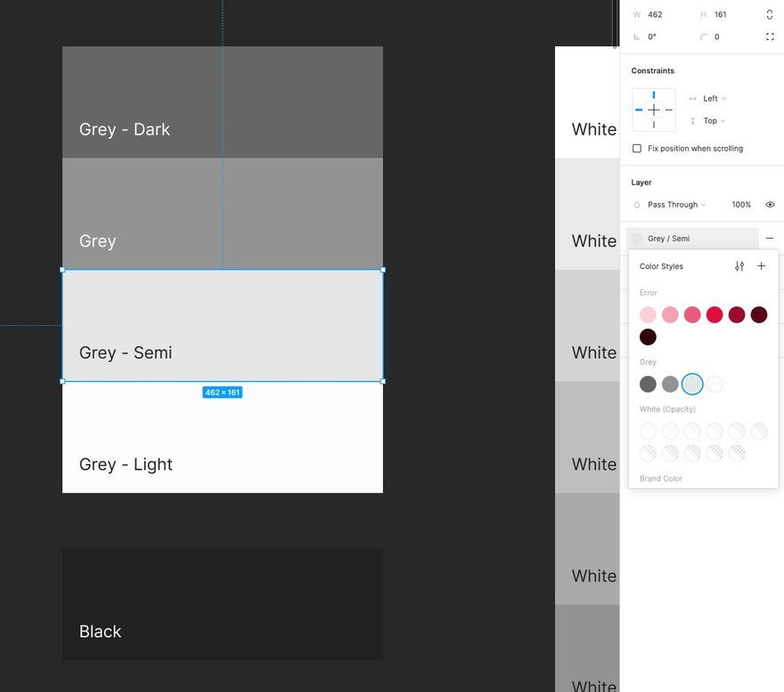Click the layer opacity 100% field
This screenshot has width=784, height=692.
click(741, 205)
